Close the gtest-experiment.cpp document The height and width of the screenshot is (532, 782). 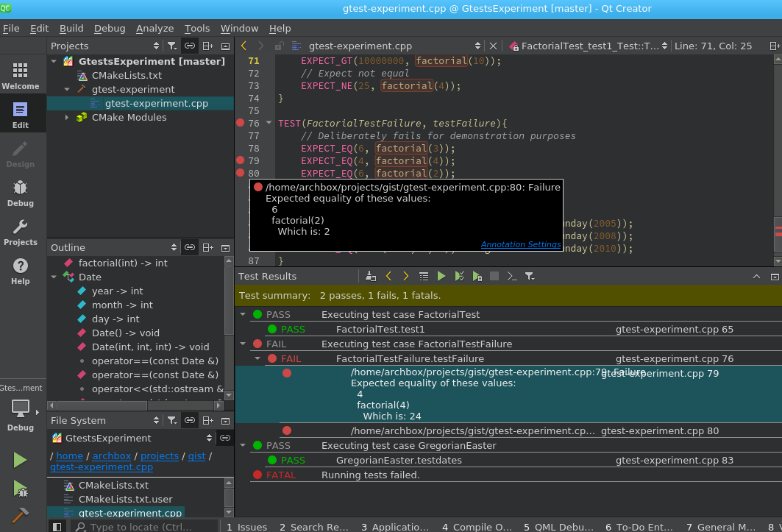(x=493, y=46)
